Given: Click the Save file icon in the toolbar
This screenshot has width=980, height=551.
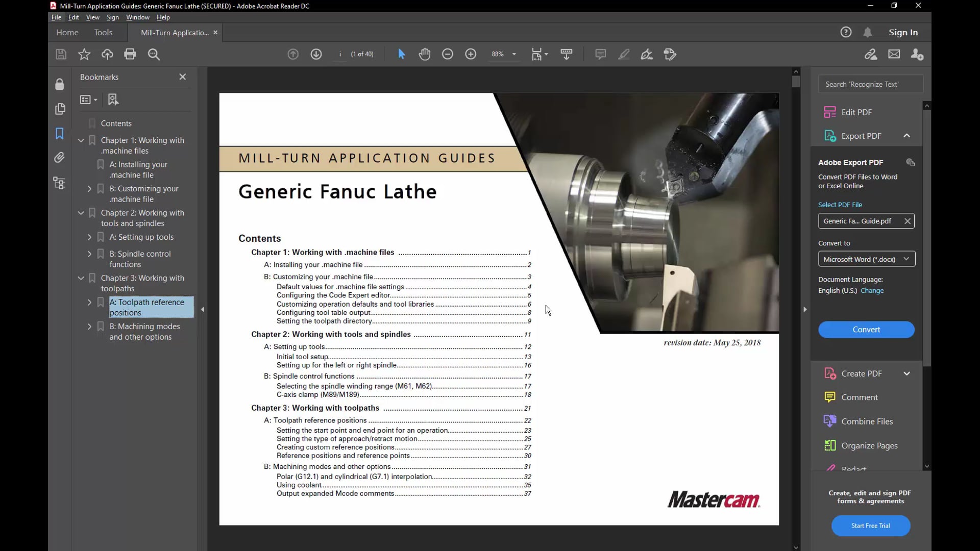Looking at the screenshot, I should [61, 54].
